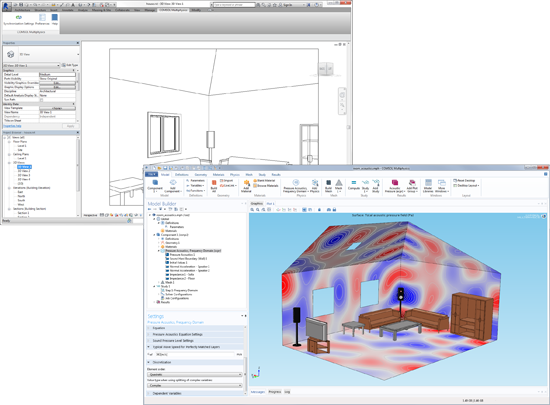Viewport: 550px width, 405px height.
Task: Expand the Equation section in Settings
Action: 196,328
